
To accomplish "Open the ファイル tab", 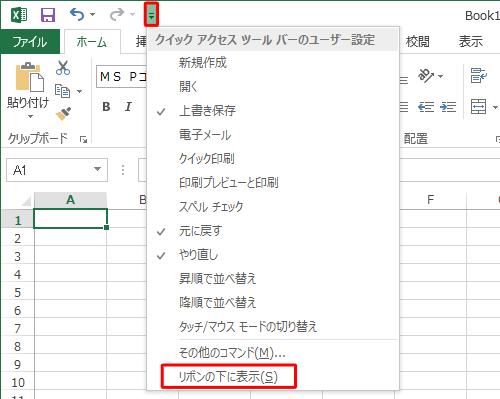I will click(x=30, y=42).
